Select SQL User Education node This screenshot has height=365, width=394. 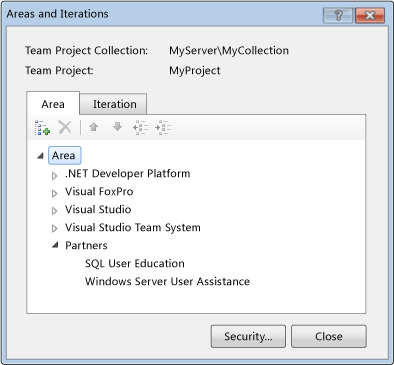point(135,264)
